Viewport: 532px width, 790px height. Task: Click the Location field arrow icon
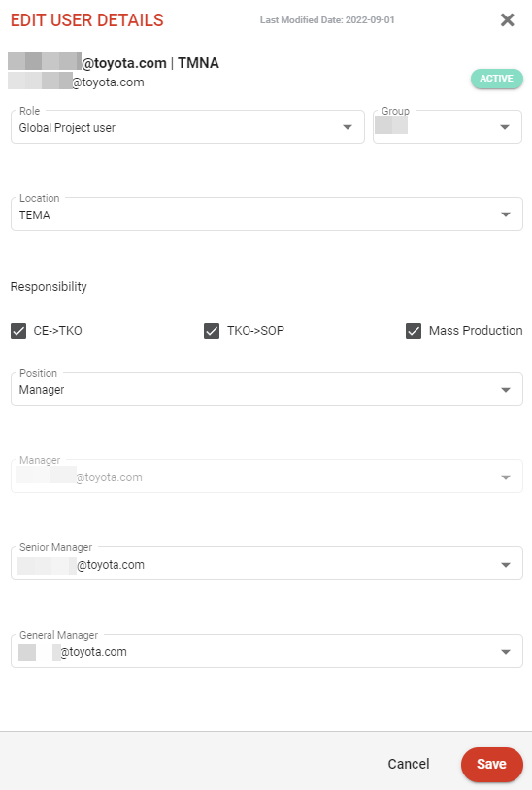(x=506, y=214)
